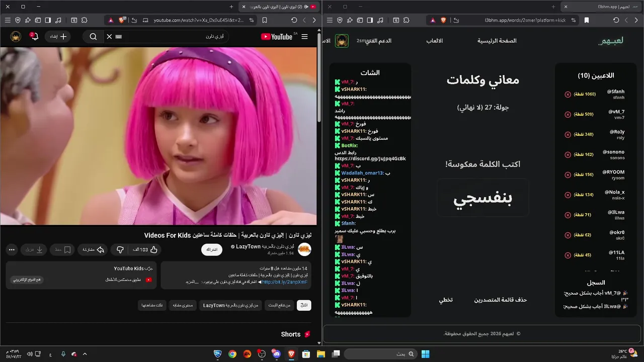Select LazyTown بالعربية filter chip
Image resolution: width=644 pixels, height=362 pixels.
coord(230,305)
